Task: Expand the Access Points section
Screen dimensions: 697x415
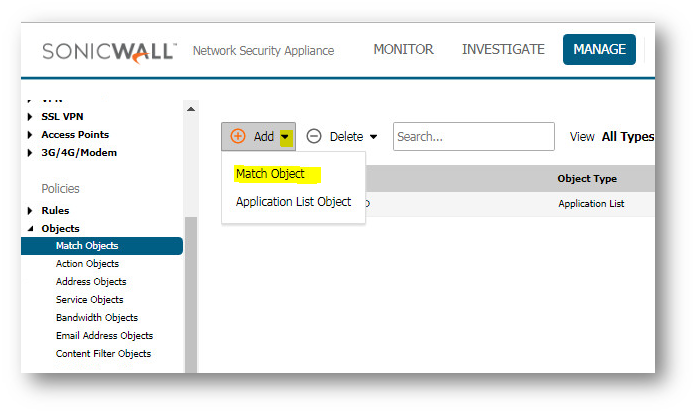Action: click(x=31, y=135)
